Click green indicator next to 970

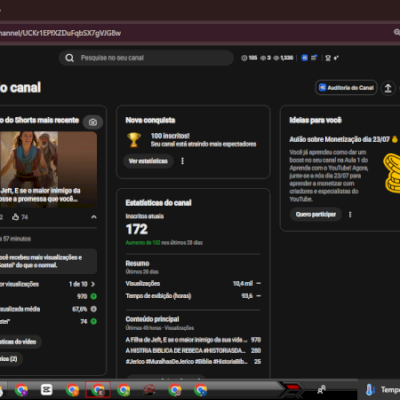click(x=94, y=296)
